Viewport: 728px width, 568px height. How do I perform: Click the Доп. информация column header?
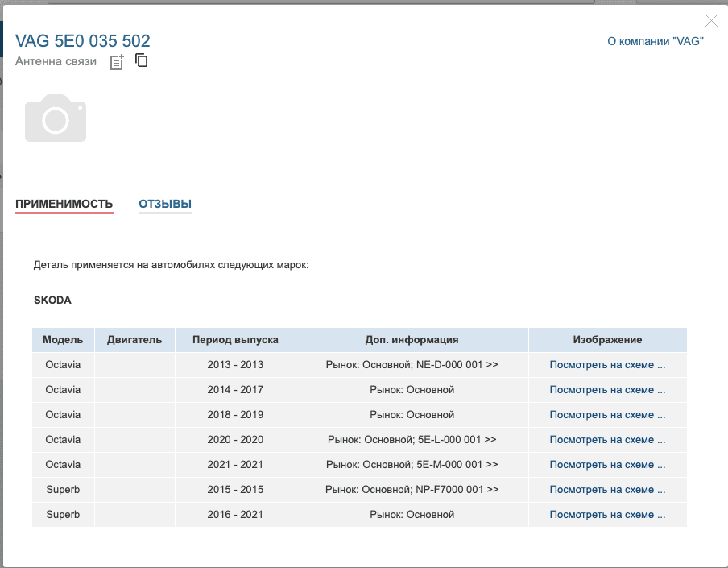(x=412, y=340)
